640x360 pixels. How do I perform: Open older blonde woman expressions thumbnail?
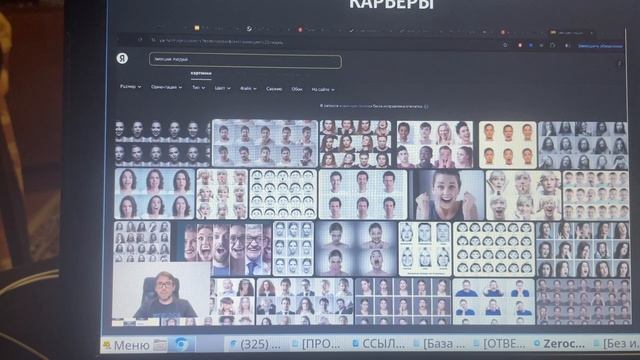point(523,196)
